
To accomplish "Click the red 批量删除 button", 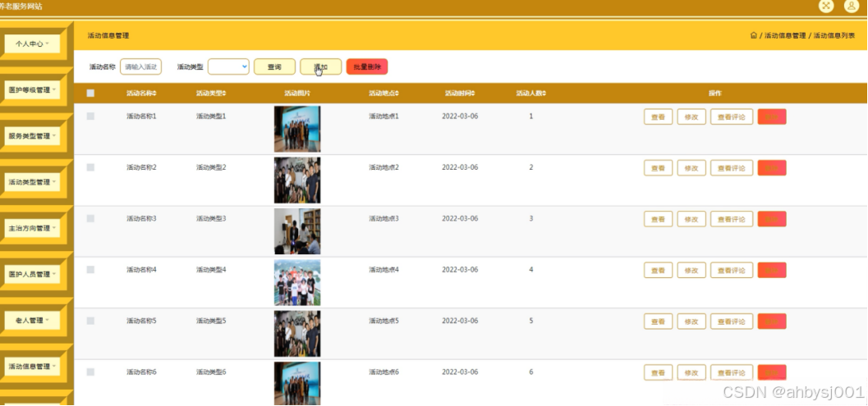I will 367,66.
